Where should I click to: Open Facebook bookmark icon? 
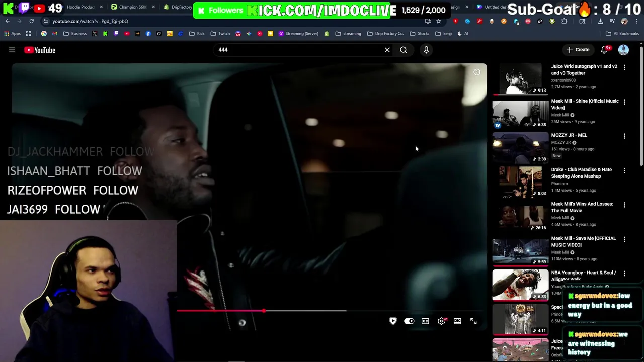[148, 34]
